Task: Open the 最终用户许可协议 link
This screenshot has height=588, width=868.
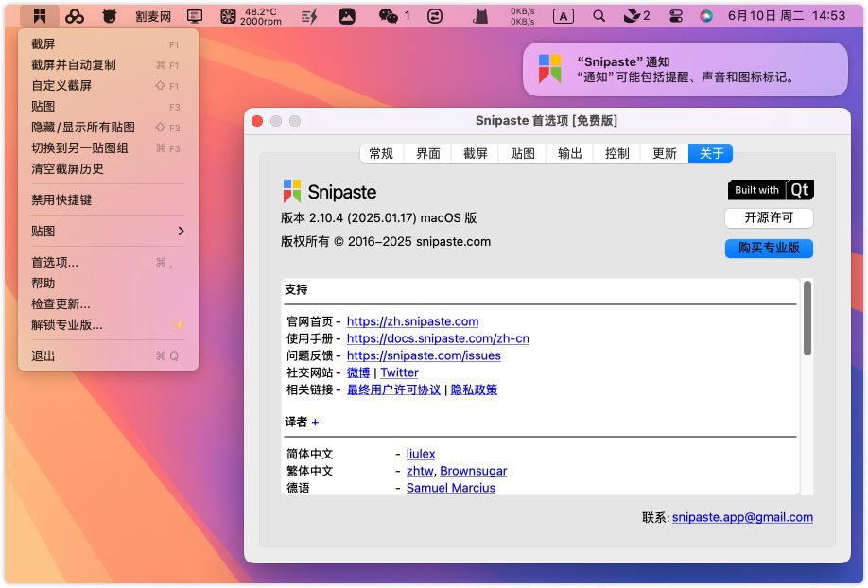Action: 393,389
